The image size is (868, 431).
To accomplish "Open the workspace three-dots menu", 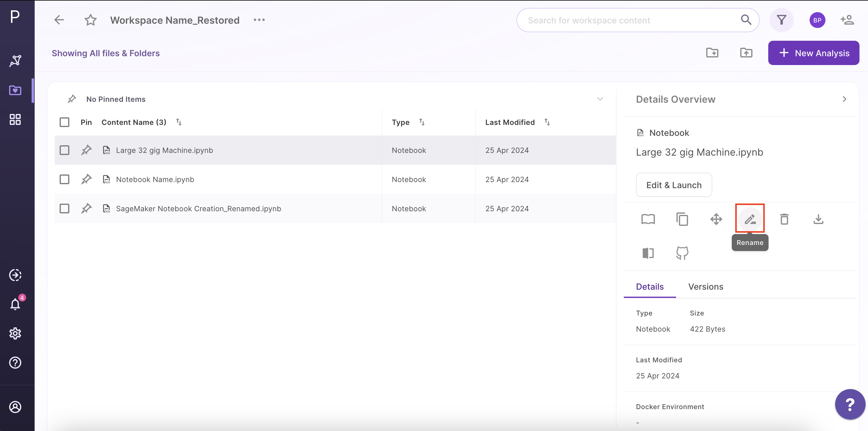I will (x=259, y=20).
